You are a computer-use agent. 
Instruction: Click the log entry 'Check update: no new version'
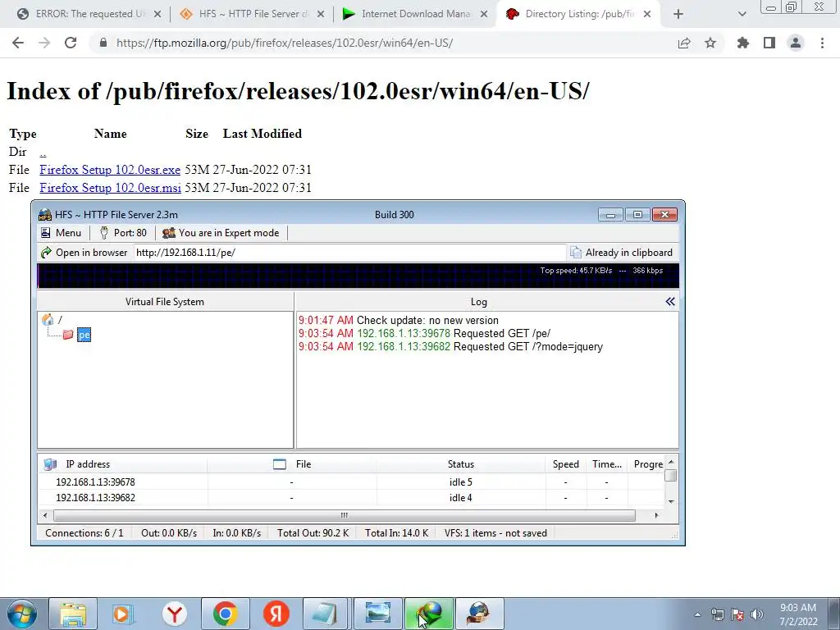(x=427, y=321)
